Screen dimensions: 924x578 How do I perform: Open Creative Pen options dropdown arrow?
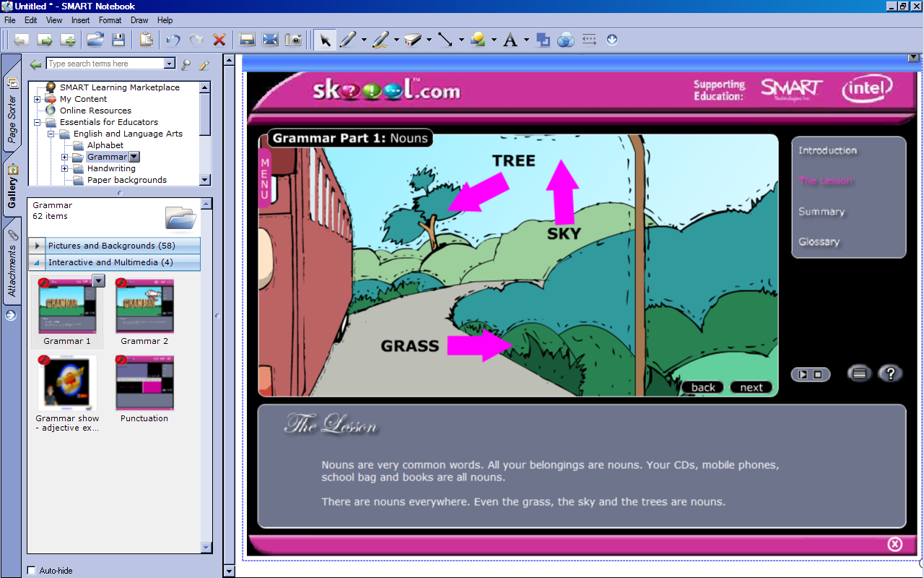[396, 40]
